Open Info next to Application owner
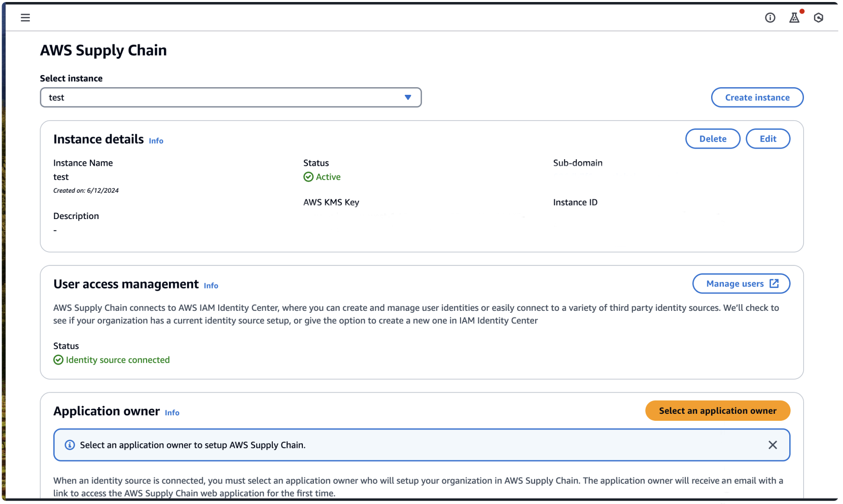 [172, 413]
